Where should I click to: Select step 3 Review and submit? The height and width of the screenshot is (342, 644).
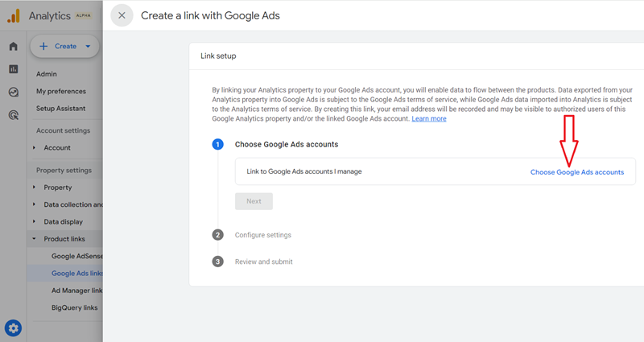(x=264, y=262)
